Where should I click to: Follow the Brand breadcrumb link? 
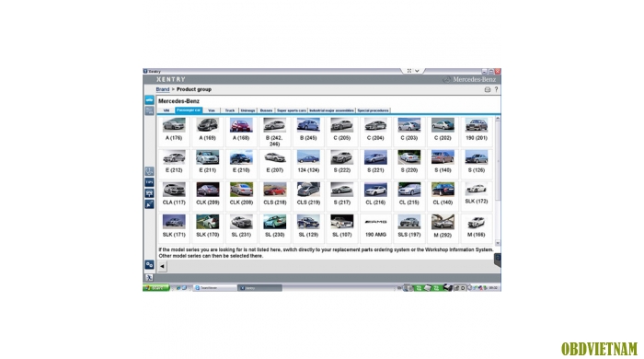tap(163, 89)
